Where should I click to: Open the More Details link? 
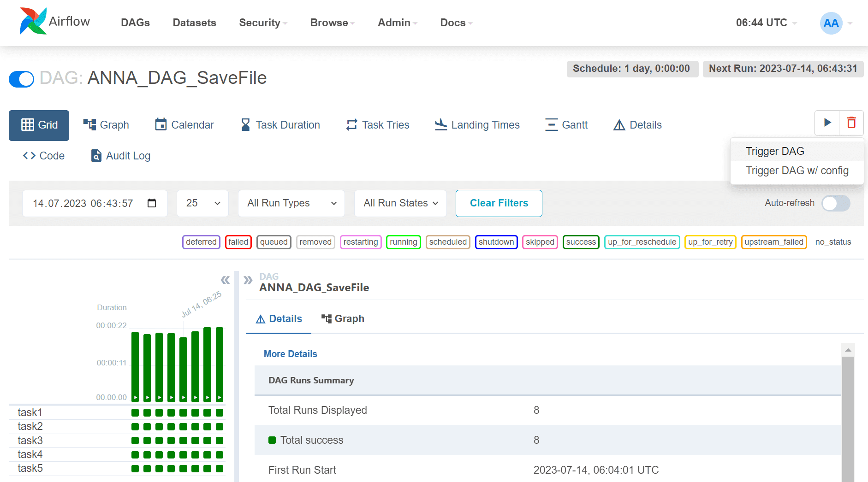[291, 354]
